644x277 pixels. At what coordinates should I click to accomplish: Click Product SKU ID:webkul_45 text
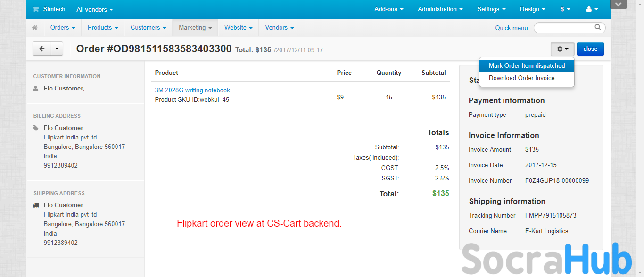point(192,100)
